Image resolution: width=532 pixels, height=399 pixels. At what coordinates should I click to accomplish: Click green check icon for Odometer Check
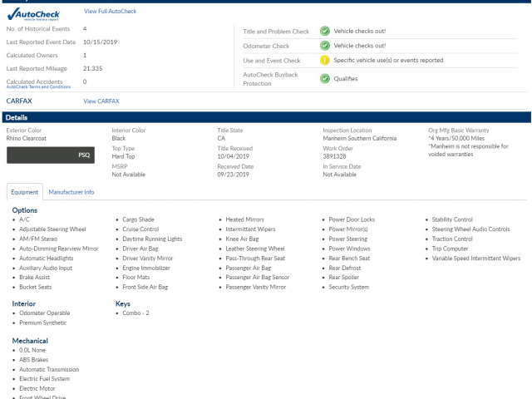(325, 46)
